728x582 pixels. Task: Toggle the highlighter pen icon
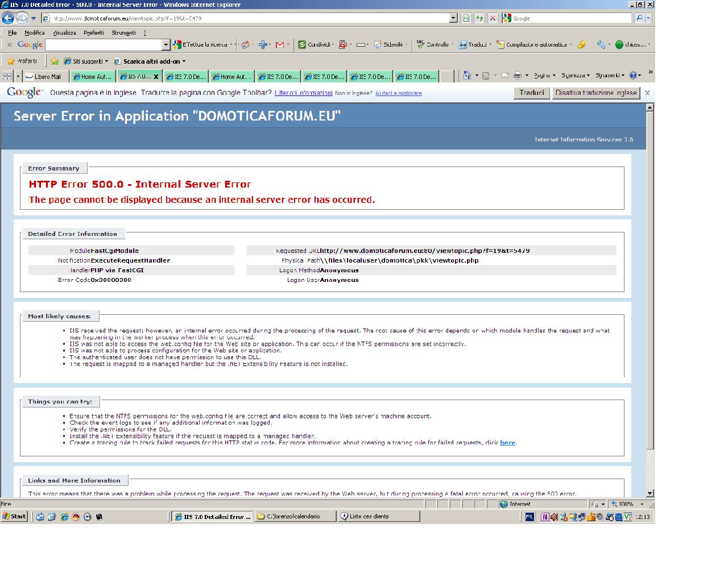click(581, 44)
